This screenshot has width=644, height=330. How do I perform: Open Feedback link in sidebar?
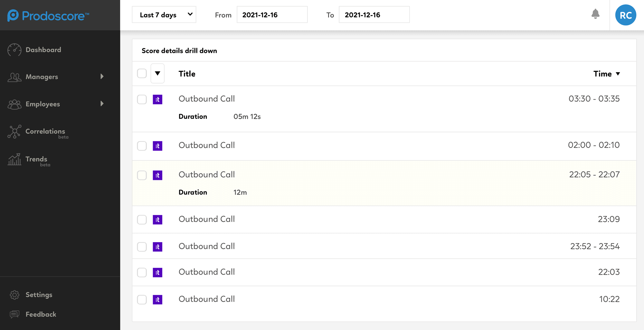tap(41, 315)
